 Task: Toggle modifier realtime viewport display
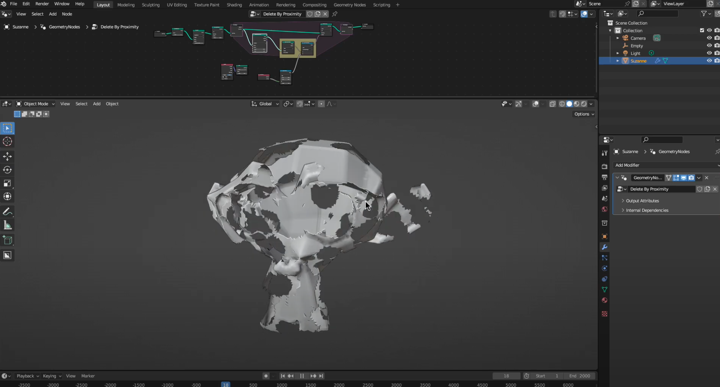tap(684, 178)
